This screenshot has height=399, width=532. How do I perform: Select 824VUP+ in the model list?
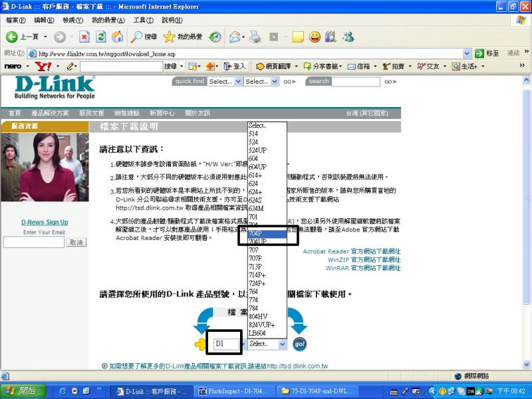(267, 325)
